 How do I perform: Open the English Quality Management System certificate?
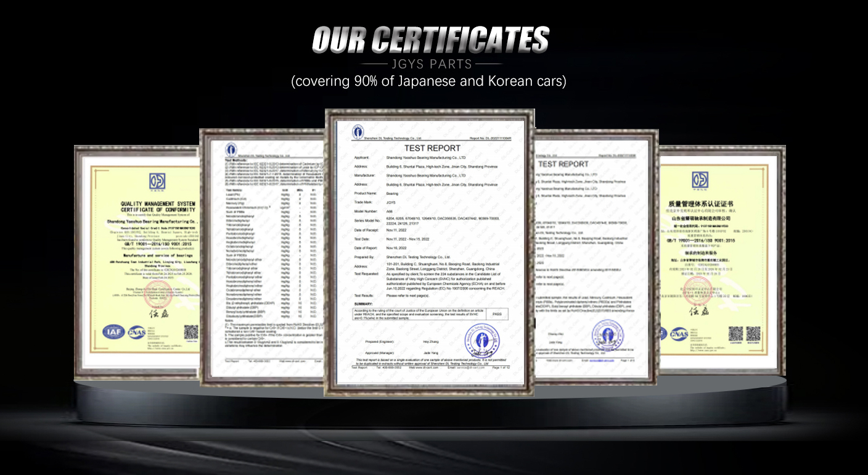click(x=137, y=262)
